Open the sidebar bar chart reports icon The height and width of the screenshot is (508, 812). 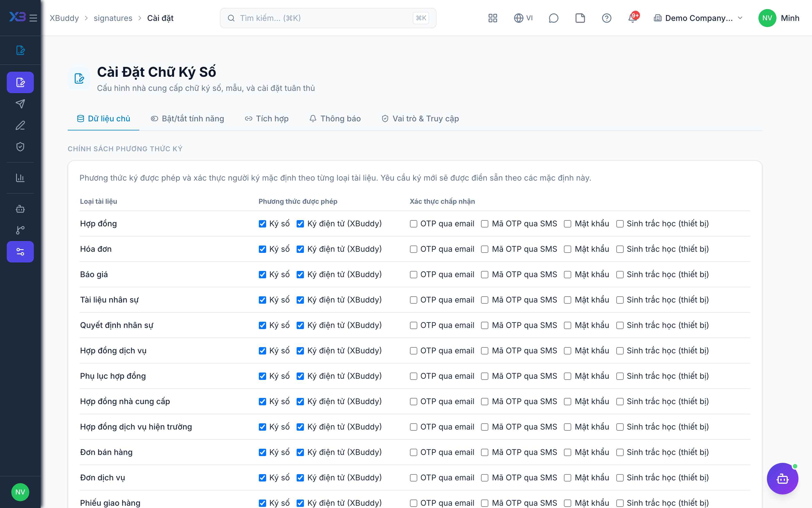coord(20,178)
